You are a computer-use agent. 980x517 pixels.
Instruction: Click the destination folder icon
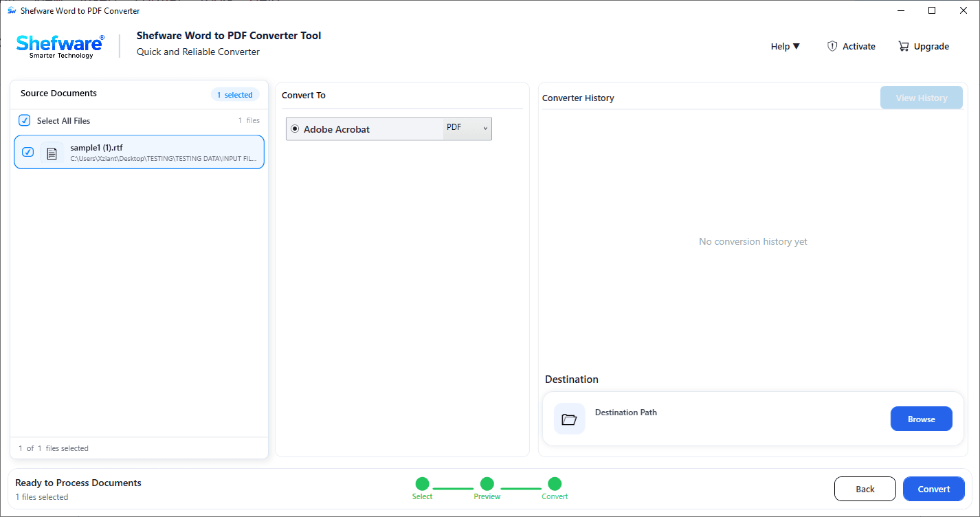569,419
